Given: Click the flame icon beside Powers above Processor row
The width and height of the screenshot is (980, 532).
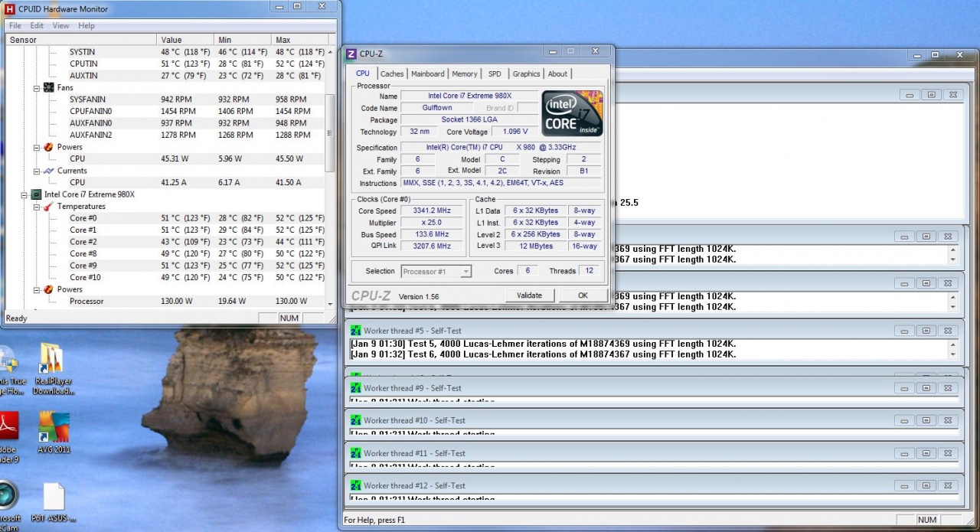Looking at the screenshot, I should pyautogui.click(x=49, y=289).
